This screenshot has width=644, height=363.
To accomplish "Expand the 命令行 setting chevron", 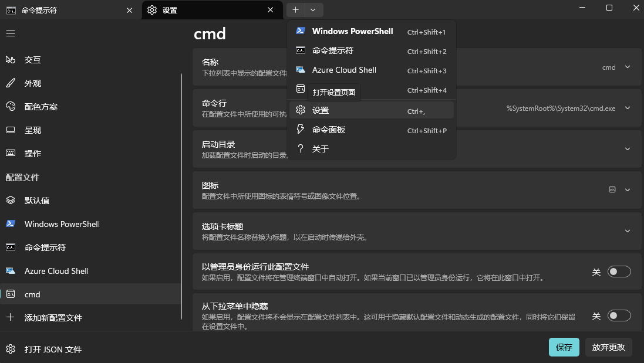I will tap(628, 108).
